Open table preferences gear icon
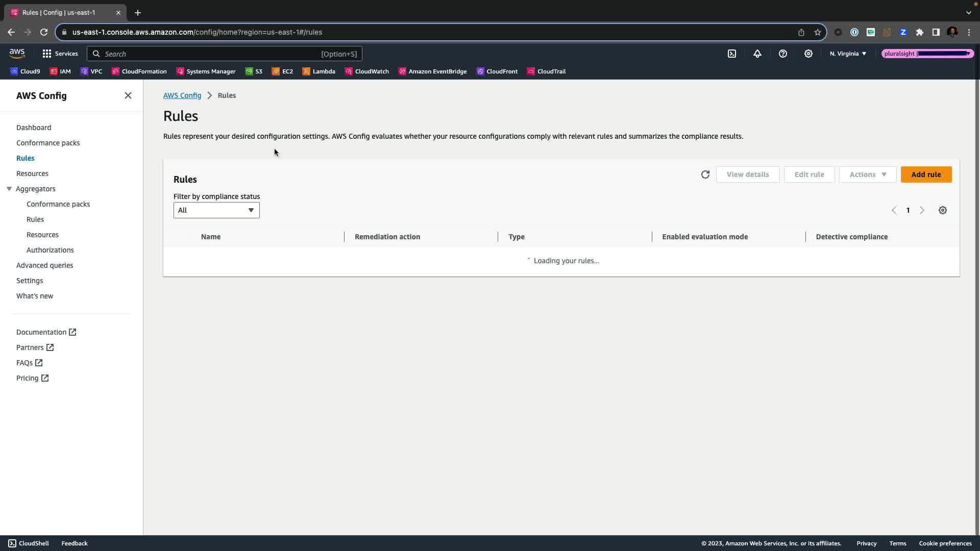Image resolution: width=980 pixels, height=551 pixels. 943,210
